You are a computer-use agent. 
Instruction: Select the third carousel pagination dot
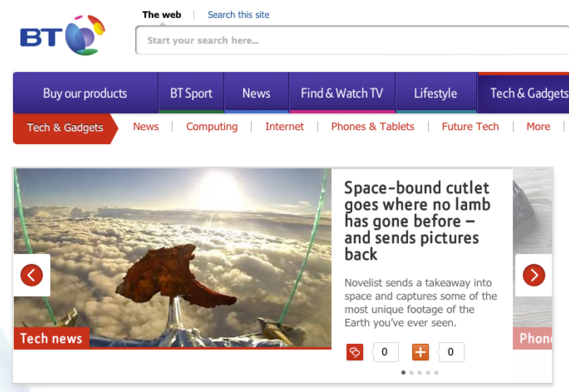(420, 372)
